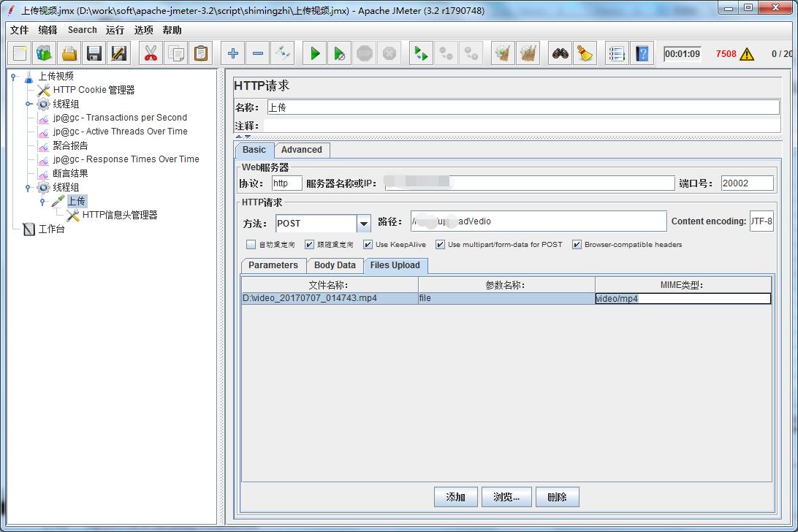Click the Paste clipboard icon
The width and height of the screenshot is (798, 532).
(x=201, y=53)
